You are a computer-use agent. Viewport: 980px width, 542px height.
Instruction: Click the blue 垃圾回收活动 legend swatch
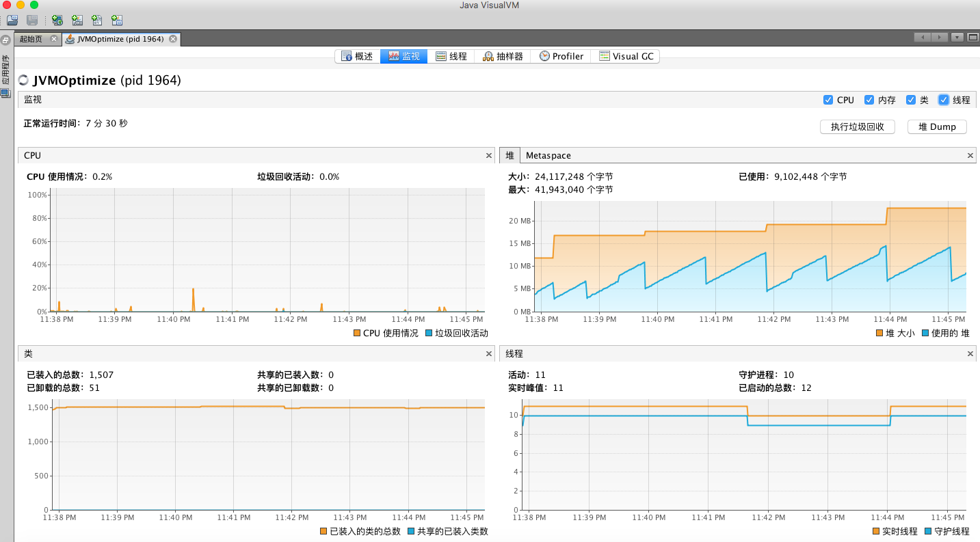click(429, 334)
